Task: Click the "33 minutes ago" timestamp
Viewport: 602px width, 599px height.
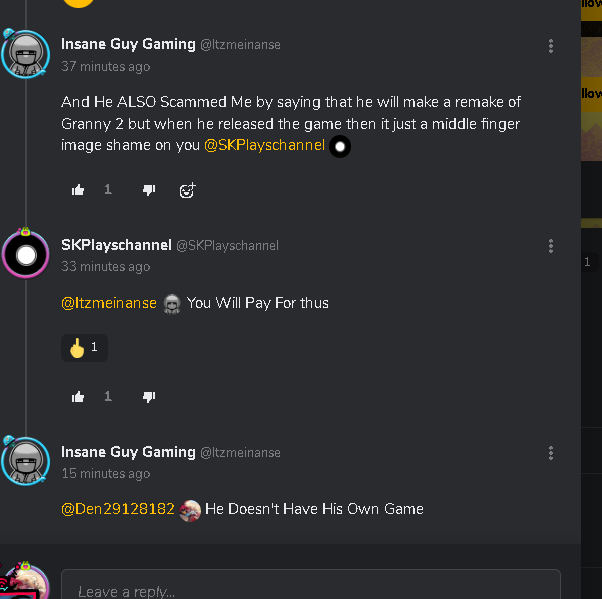Action: [x=105, y=267]
